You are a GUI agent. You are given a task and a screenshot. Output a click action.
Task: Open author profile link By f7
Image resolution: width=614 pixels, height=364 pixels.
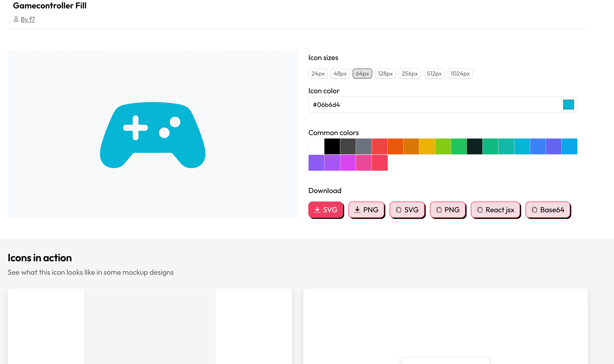28,19
